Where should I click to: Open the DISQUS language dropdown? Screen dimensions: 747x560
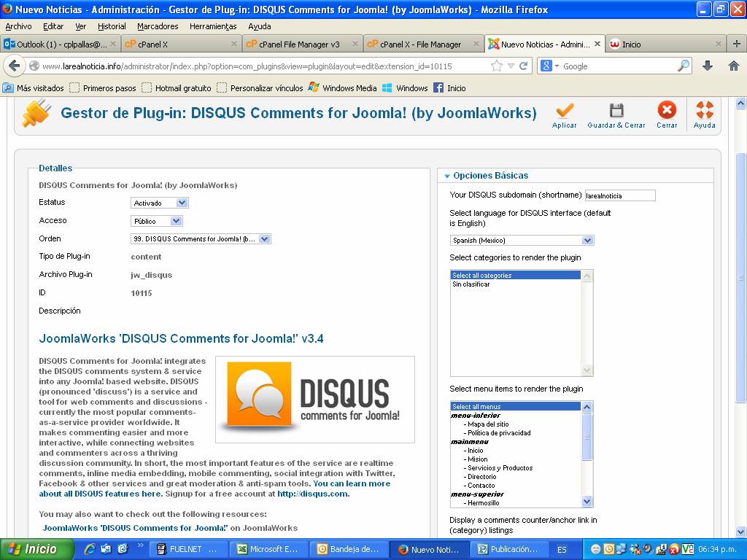click(x=522, y=241)
